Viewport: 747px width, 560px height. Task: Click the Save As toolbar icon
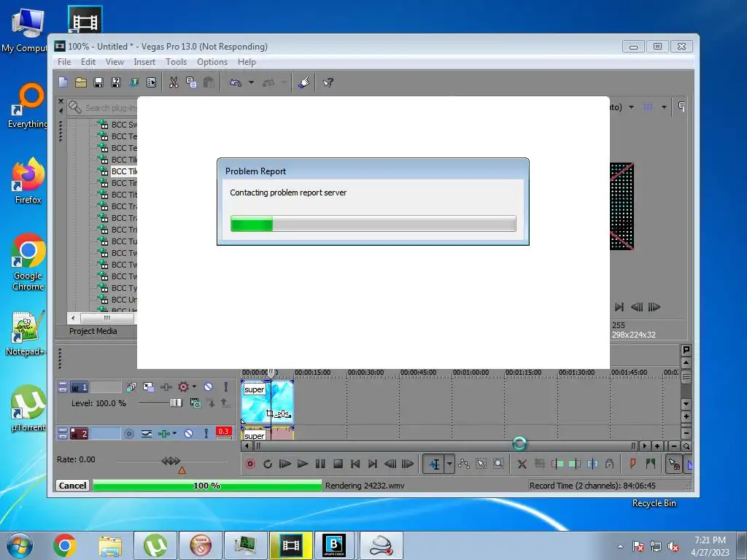tap(116, 82)
